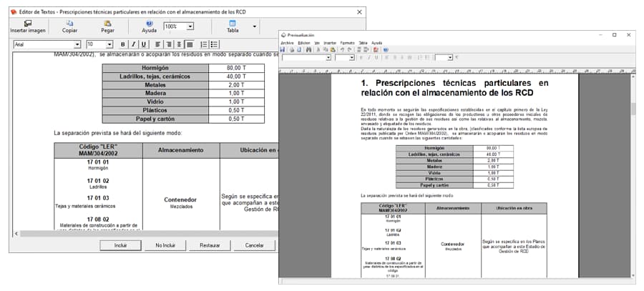Click the Tabla icon in the text editor toolbar
The width and height of the screenshot is (644, 291).
pyautogui.click(x=233, y=24)
